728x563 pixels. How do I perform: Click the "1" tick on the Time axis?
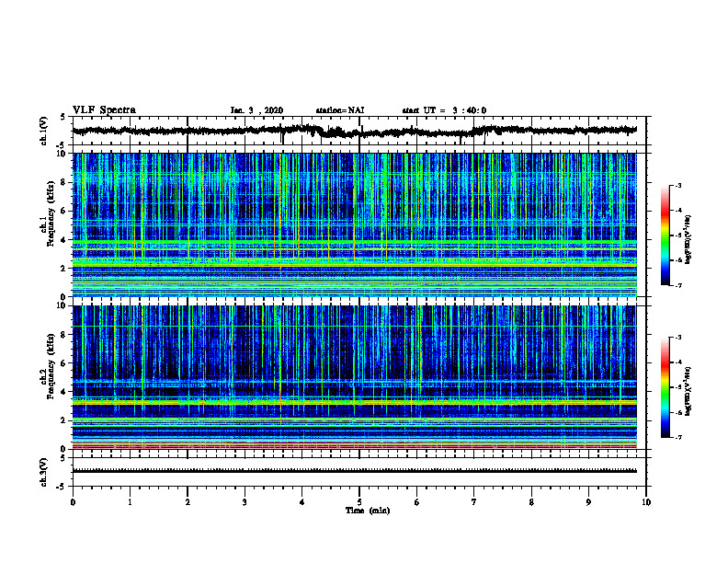click(130, 502)
